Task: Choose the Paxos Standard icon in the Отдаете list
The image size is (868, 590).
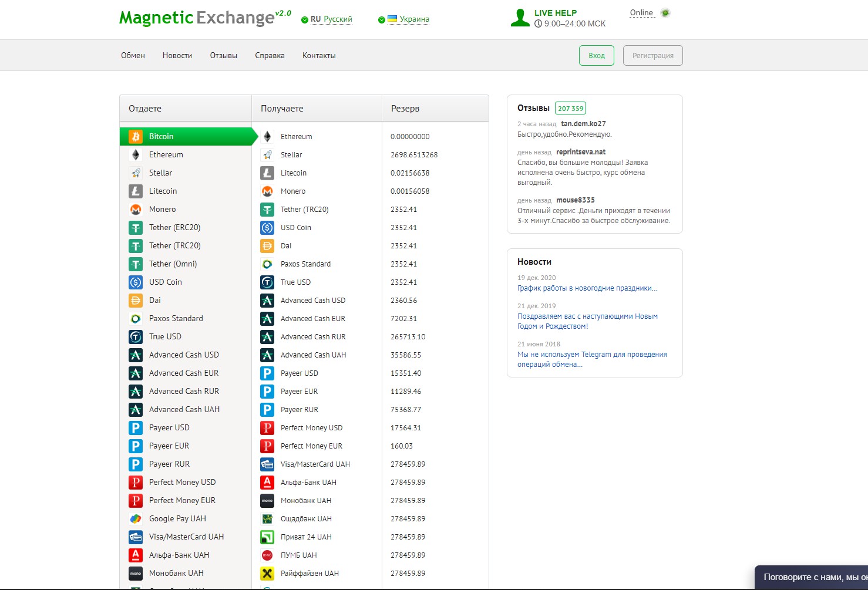Action: click(x=136, y=318)
